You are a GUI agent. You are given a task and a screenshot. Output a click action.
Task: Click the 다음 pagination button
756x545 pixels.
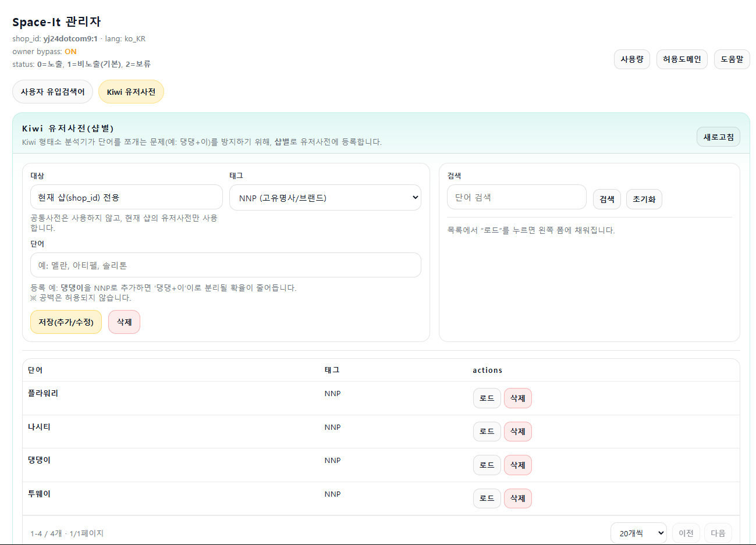[x=718, y=533]
